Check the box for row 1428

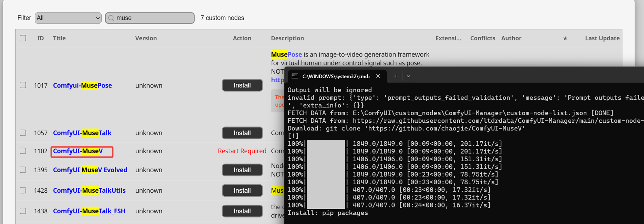click(23, 190)
